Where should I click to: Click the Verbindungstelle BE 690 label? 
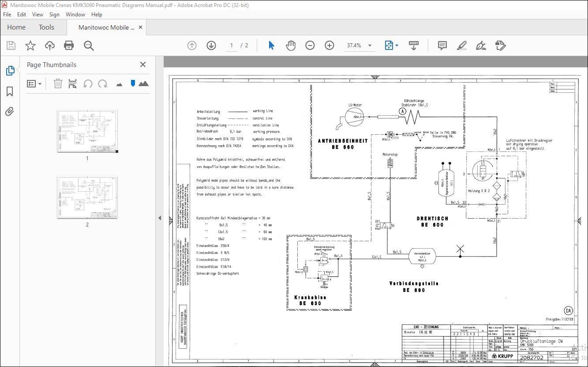pyautogui.click(x=414, y=287)
